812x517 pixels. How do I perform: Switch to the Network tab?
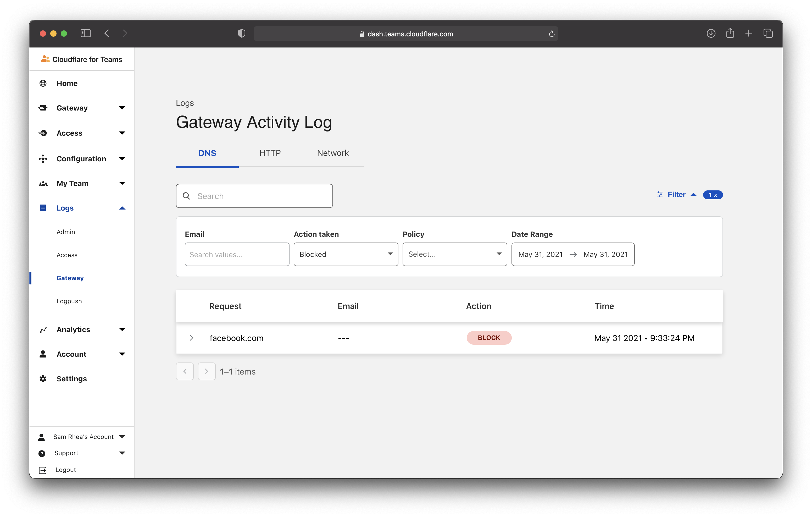332,153
